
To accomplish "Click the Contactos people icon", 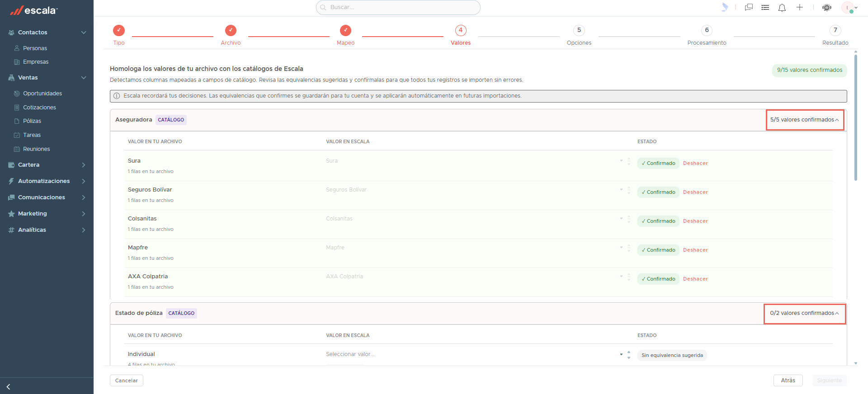I will click(11, 33).
